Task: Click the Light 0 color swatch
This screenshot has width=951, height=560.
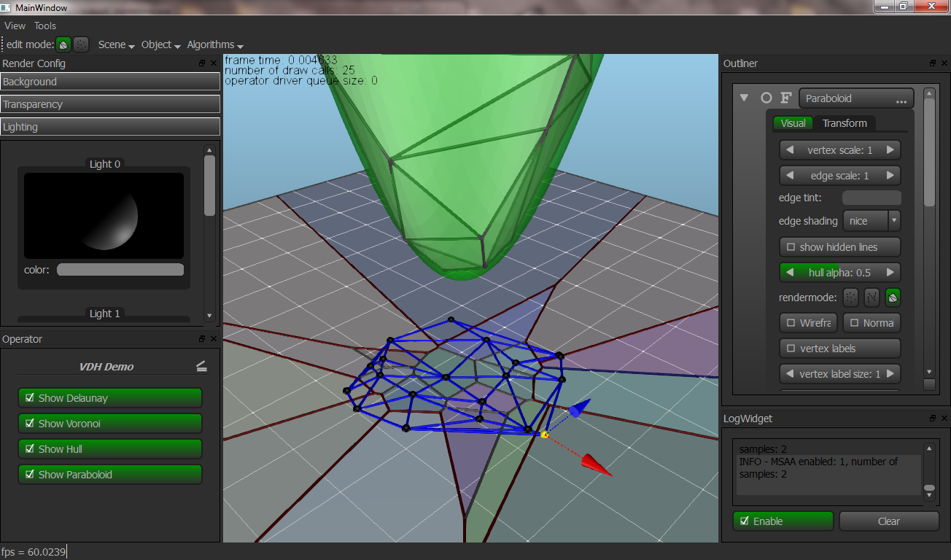Action: [120, 270]
